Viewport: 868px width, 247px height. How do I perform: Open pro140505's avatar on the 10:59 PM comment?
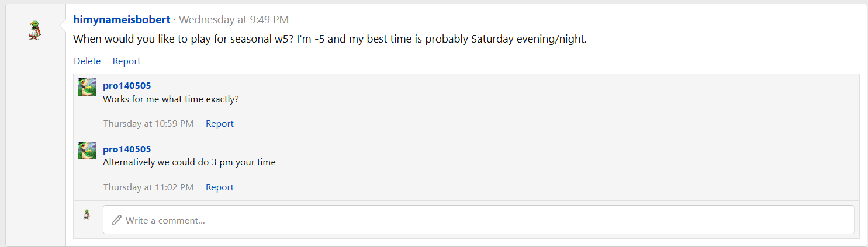click(87, 87)
